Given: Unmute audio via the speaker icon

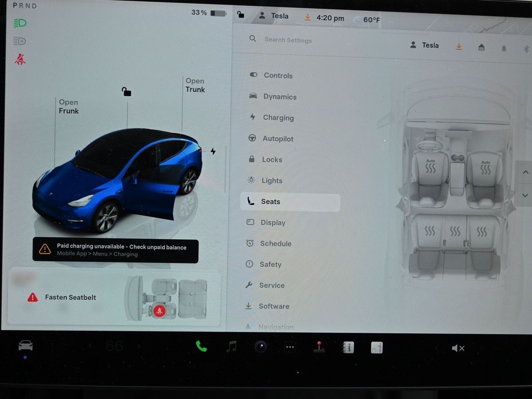Looking at the screenshot, I should tap(458, 348).
